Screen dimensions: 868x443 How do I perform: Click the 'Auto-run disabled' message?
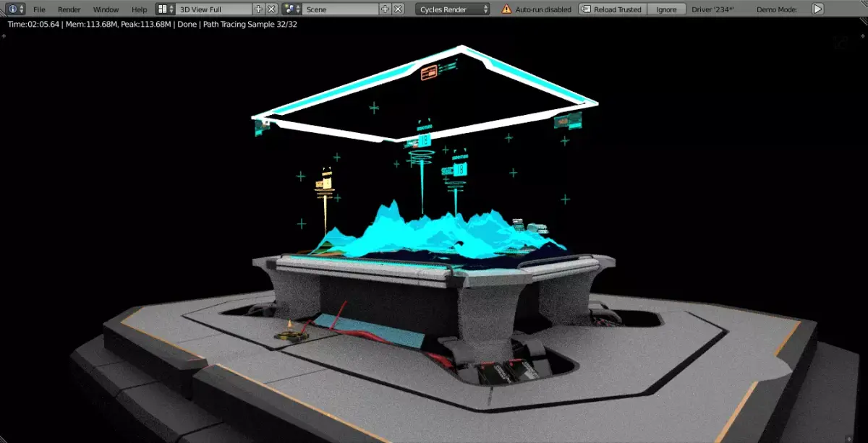click(x=543, y=9)
